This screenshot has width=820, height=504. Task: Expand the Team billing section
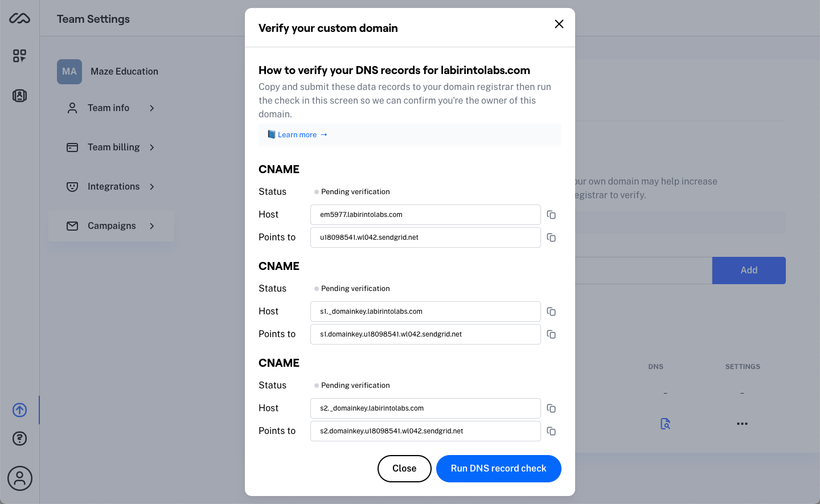pos(111,147)
